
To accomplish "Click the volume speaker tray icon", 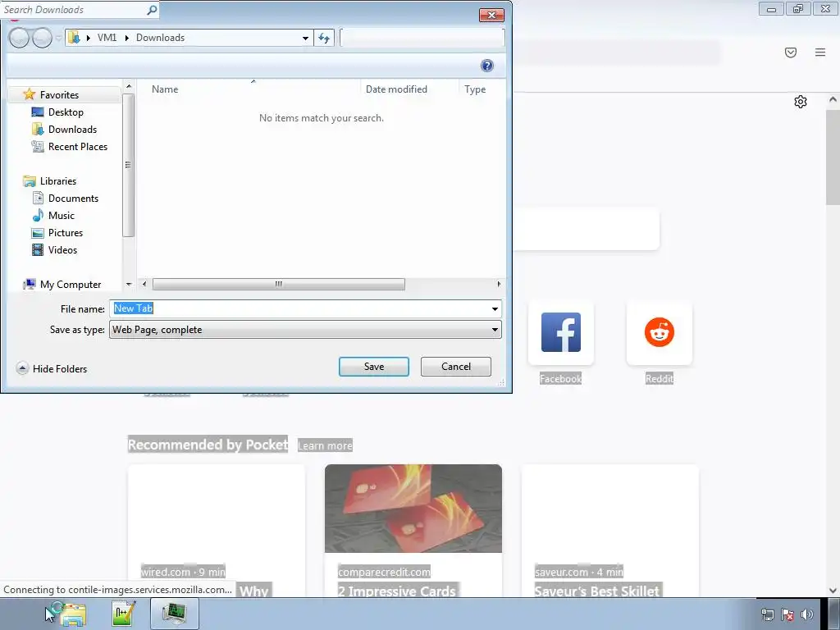I will point(807,615).
